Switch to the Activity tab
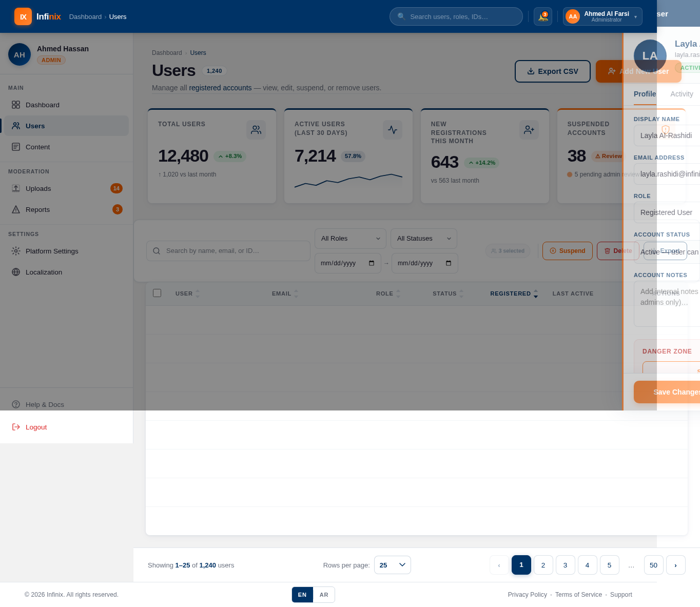The height and width of the screenshot is (607, 700). coord(682,94)
